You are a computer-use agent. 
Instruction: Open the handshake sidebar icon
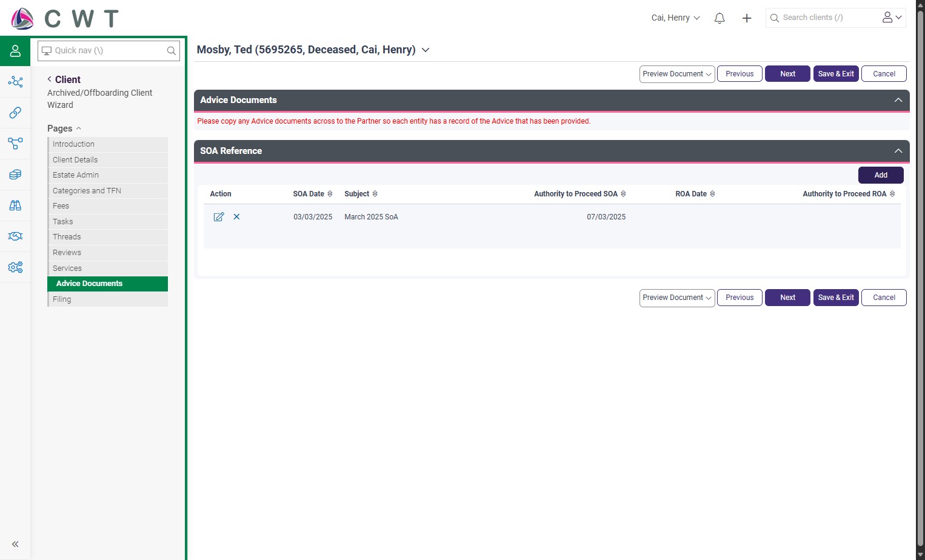pyautogui.click(x=15, y=236)
